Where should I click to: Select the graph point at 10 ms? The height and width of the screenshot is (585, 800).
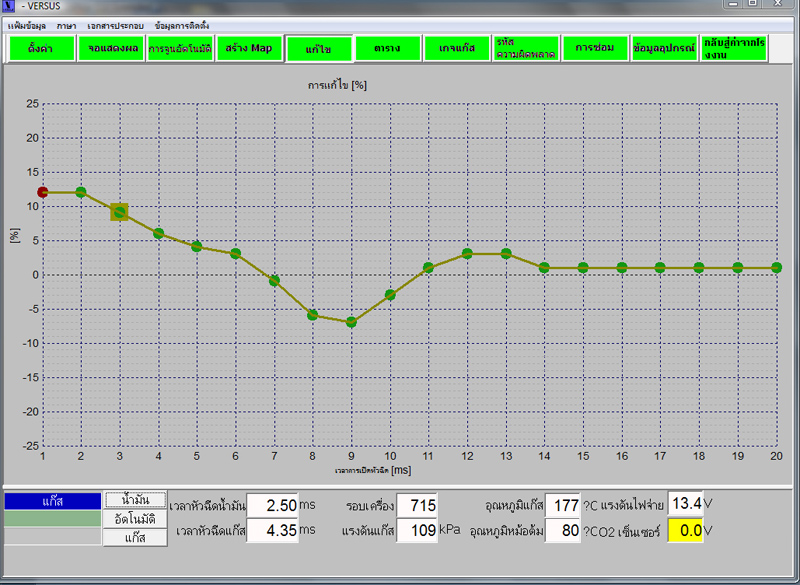click(390, 294)
